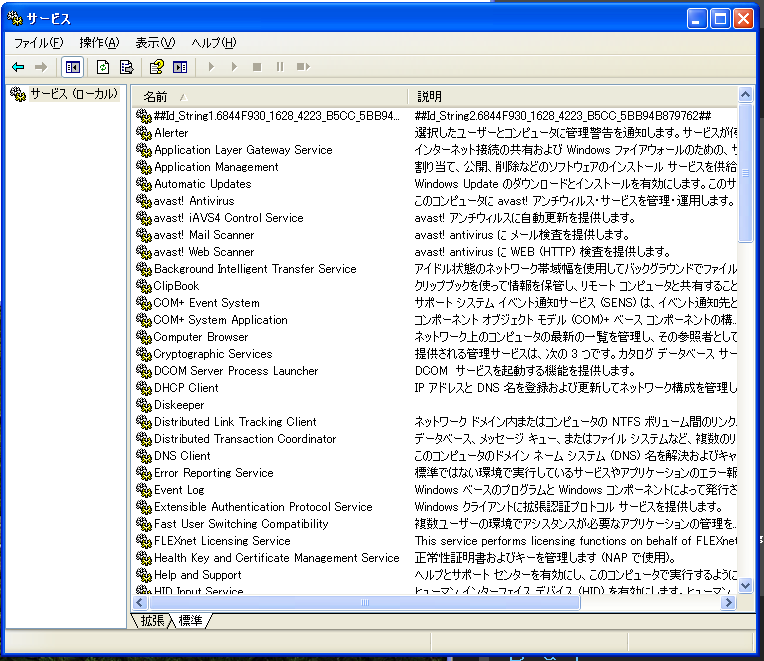The height and width of the screenshot is (661, 764).
Task: Select Health Key and Certificate Management Service
Action: coord(277,558)
